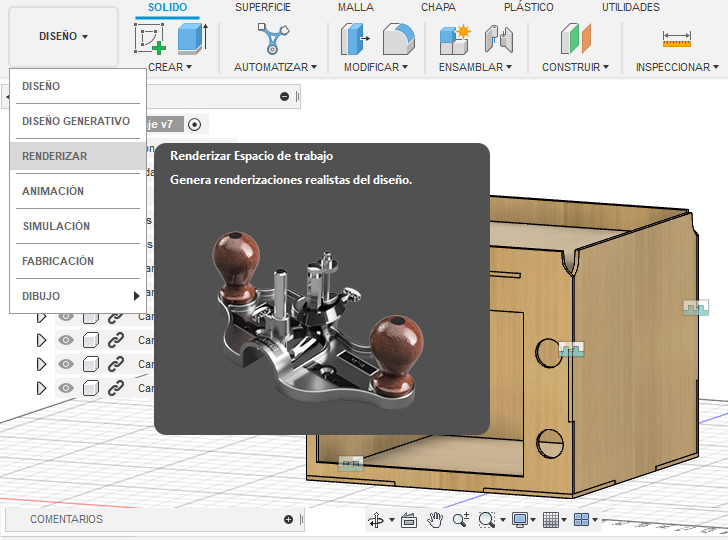Image resolution: width=728 pixels, height=540 pixels.
Task: Collapse the browser panel minus icon
Action: (x=285, y=97)
